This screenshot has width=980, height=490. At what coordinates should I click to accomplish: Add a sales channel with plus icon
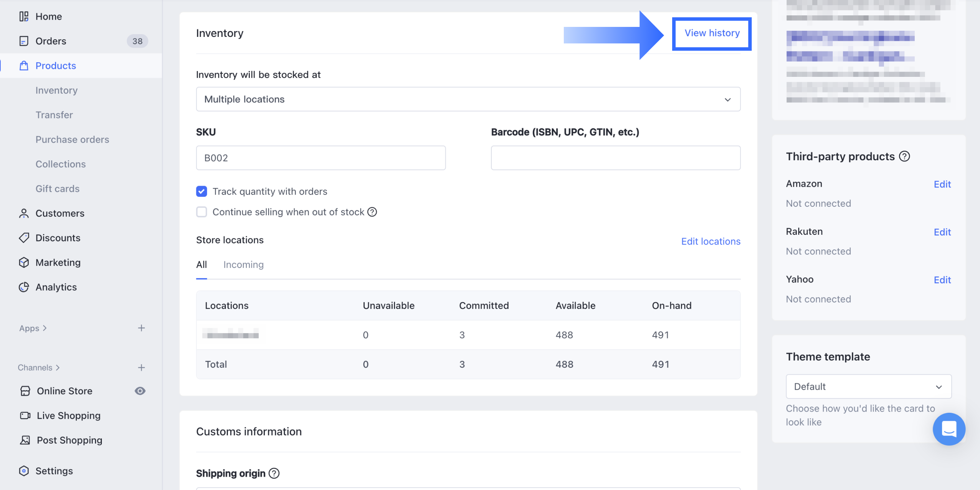pos(141,367)
